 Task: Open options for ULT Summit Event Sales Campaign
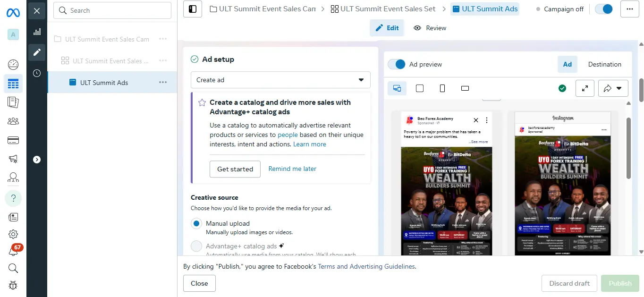pos(163,39)
